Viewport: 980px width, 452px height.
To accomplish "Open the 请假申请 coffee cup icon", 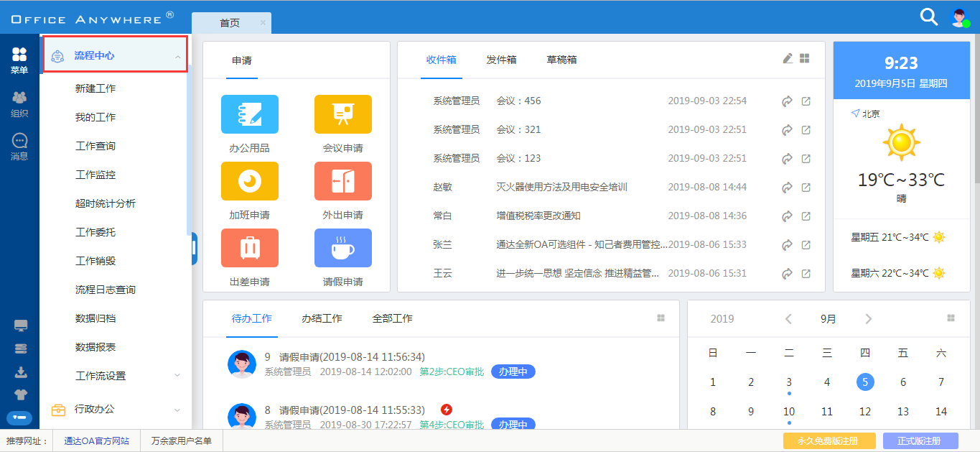I will pyautogui.click(x=342, y=248).
